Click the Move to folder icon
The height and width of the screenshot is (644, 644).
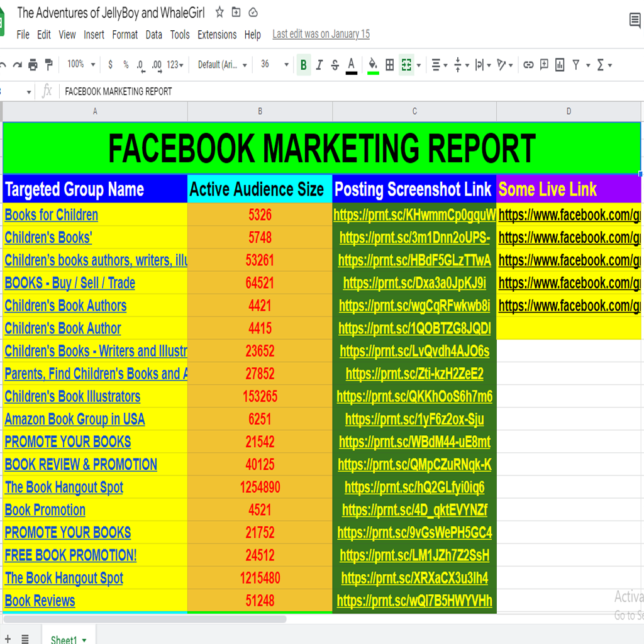coord(236,13)
